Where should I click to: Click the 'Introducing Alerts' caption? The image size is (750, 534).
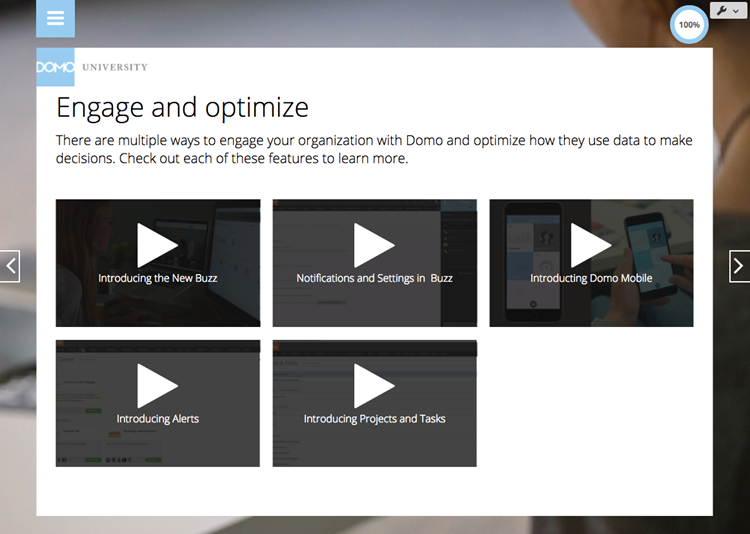tap(158, 419)
